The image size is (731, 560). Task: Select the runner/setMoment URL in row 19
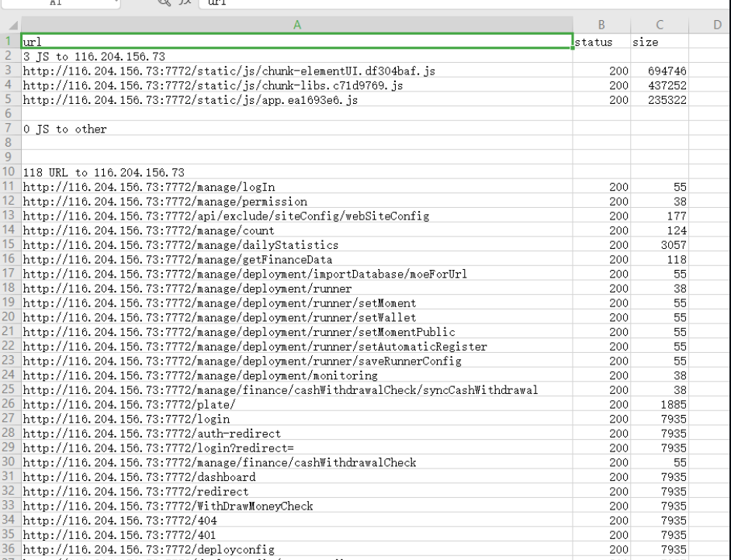click(x=297, y=302)
